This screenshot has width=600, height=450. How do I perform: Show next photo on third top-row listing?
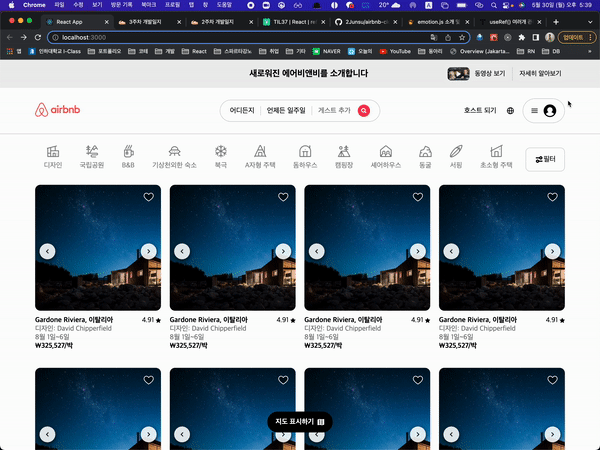pos(418,251)
